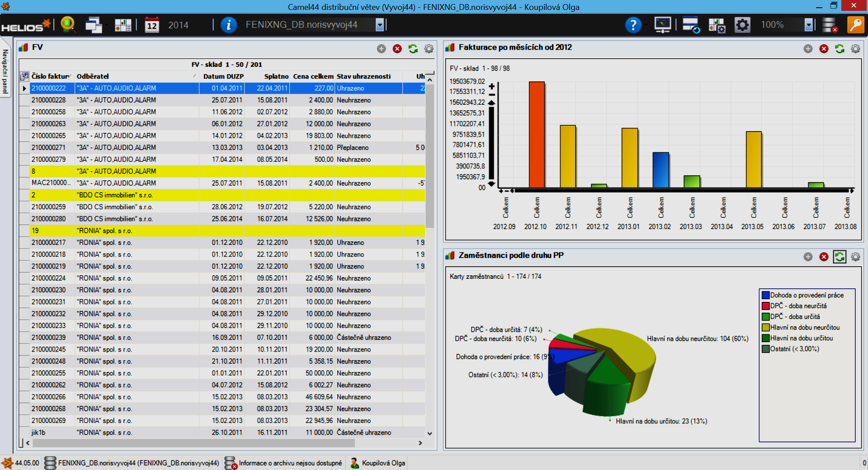Refresh the Zaměstnanci podle druhu PP chart
Viewport: 868px width, 470px height.
pos(840,257)
